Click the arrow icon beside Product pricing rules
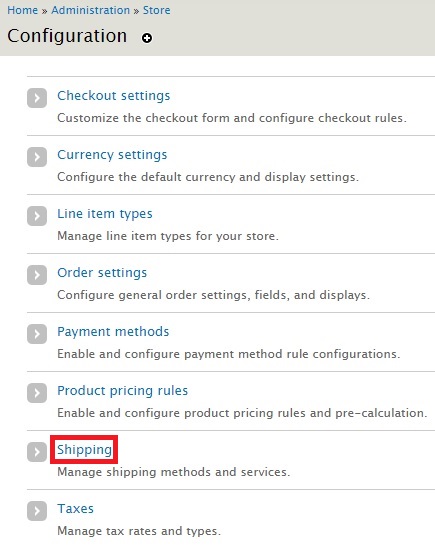This screenshot has height=550, width=435. click(37, 393)
